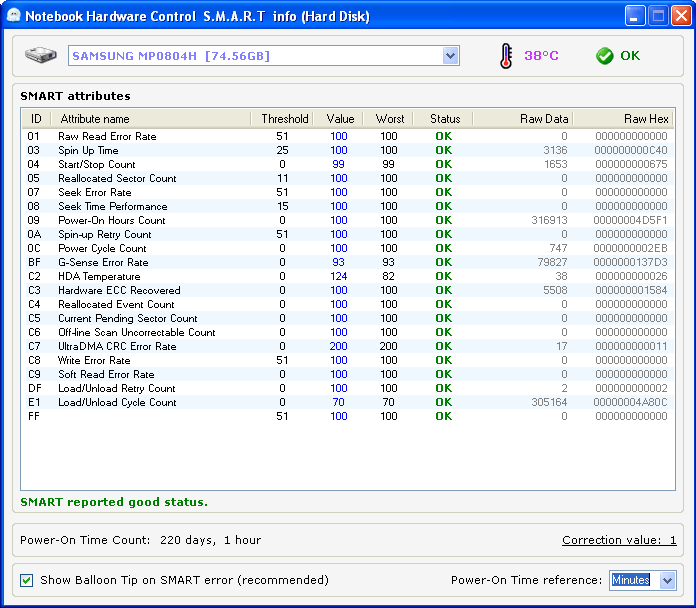Select the Seek Error Rate row
This screenshot has width=696, height=608.
click(x=348, y=192)
